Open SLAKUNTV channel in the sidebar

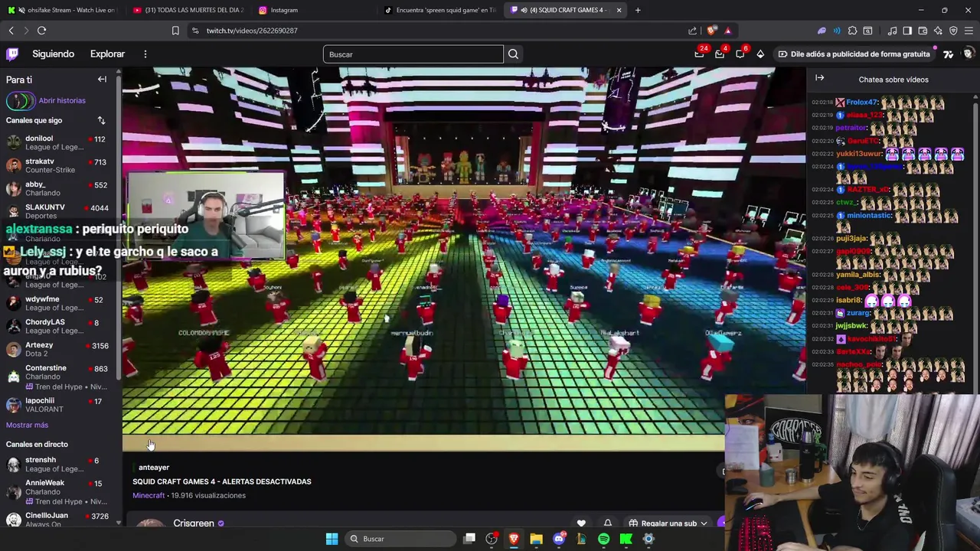(x=60, y=211)
